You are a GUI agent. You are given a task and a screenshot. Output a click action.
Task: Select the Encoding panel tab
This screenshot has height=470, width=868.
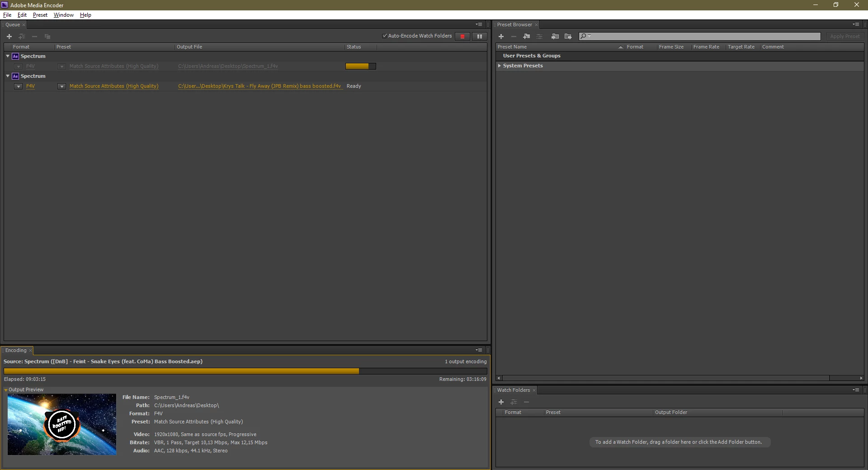point(16,351)
